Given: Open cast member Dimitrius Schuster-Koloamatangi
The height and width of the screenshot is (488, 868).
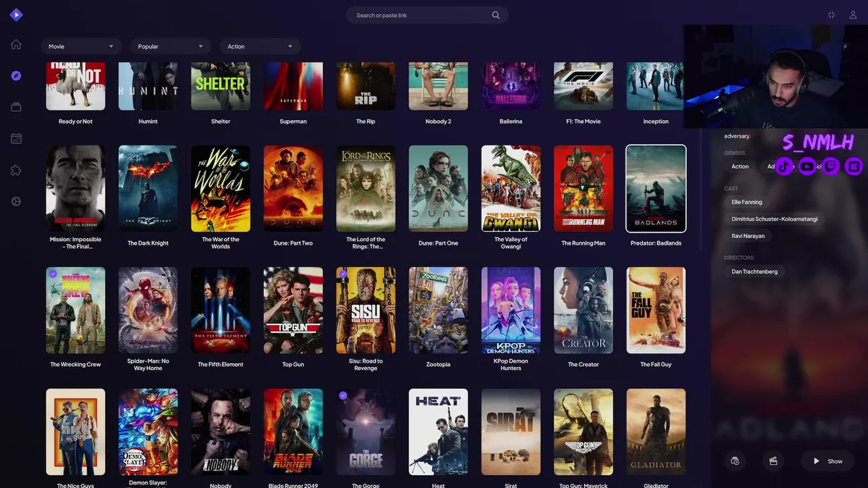Looking at the screenshot, I should [774, 219].
